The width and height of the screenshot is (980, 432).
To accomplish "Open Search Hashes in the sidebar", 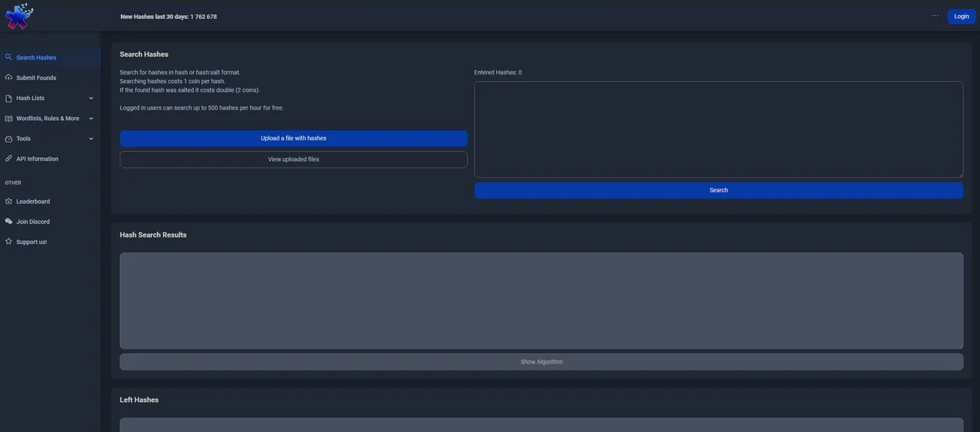I will (x=50, y=58).
